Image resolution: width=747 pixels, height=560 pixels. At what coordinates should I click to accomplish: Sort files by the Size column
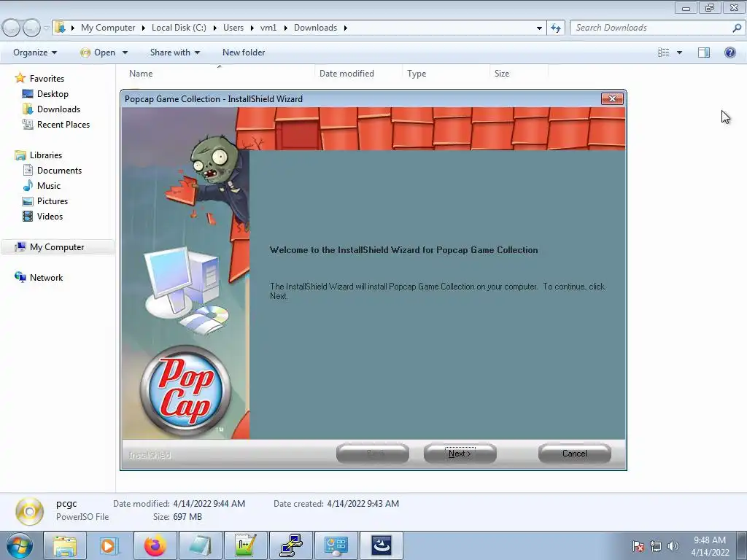519,74
